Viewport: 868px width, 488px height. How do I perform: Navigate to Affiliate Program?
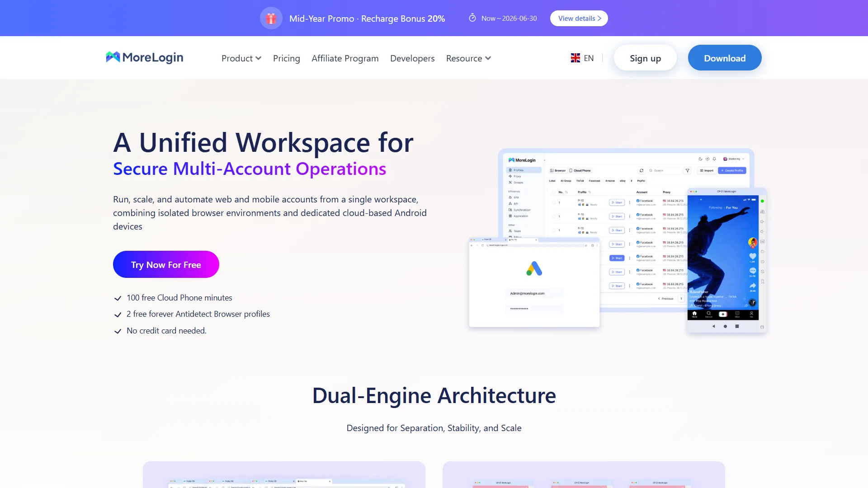pos(345,58)
